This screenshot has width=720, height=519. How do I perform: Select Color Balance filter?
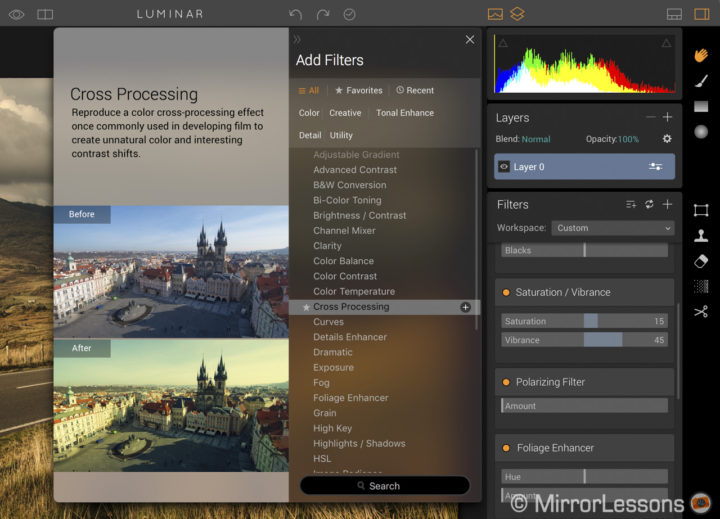click(x=343, y=261)
